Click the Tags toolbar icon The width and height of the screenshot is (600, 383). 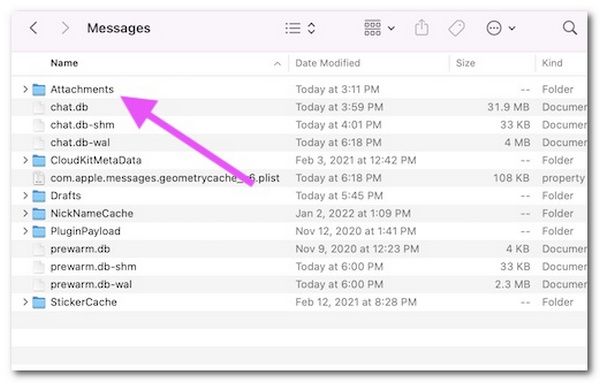pyautogui.click(x=456, y=28)
